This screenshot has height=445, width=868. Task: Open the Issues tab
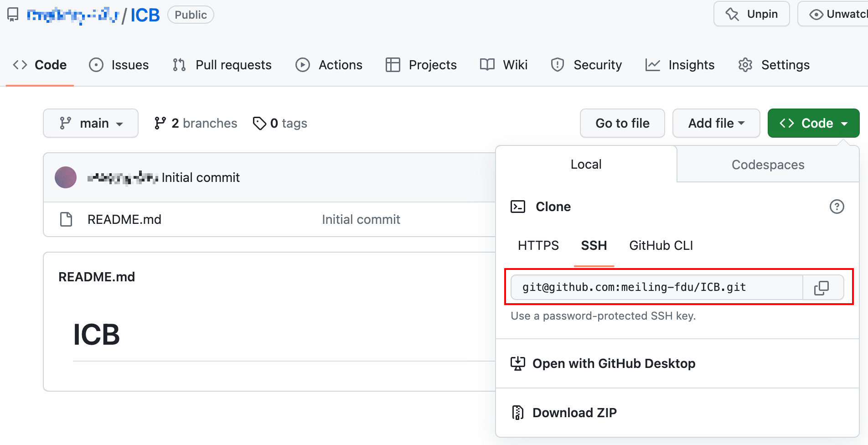click(x=119, y=65)
